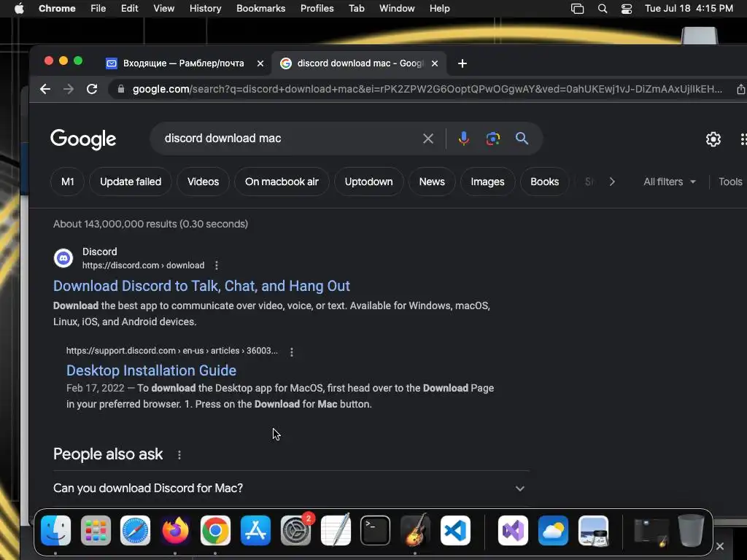
Task: Open Desktop Installation Guide link
Action: pos(151,370)
